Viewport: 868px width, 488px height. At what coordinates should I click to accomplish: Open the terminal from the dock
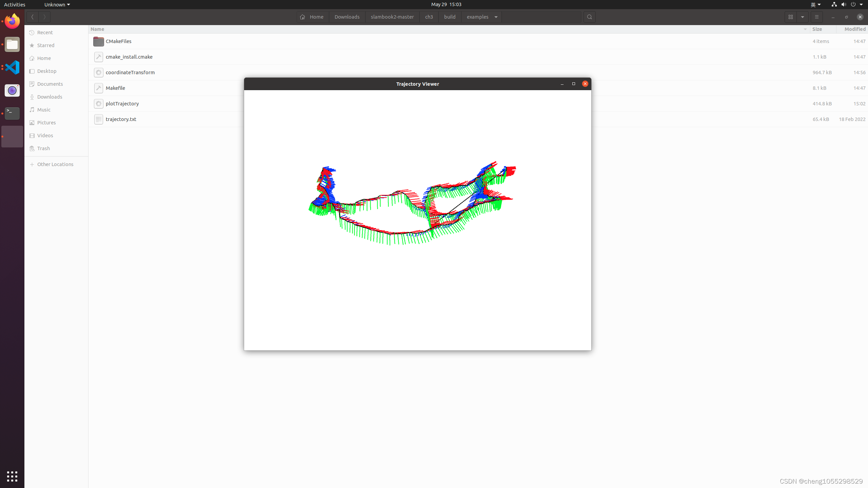pos(12,113)
